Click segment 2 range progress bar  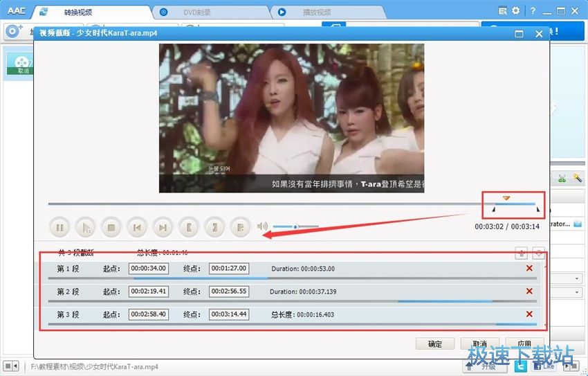click(293, 301)
